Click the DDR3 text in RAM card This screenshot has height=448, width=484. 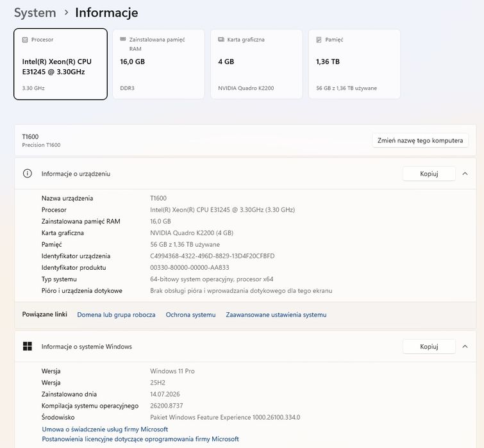click(x=127, y=88)
